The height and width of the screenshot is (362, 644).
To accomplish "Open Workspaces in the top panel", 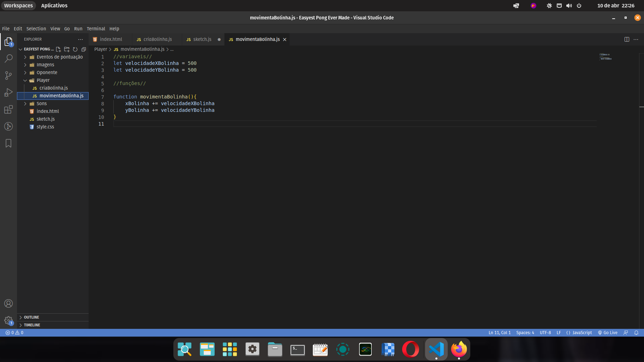I will click(x=18, y=6).
